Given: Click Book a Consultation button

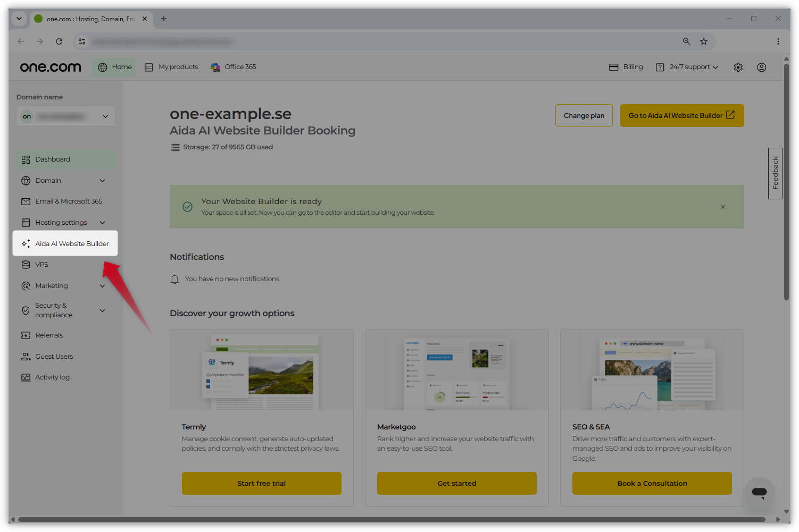Looking at the screenshot, I should (x=652, y=484).
